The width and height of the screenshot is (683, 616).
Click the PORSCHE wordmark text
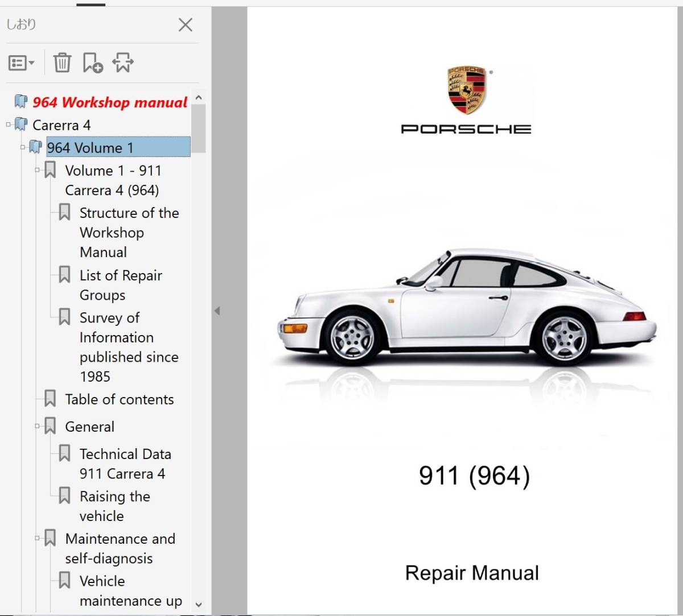pos(466,129)
